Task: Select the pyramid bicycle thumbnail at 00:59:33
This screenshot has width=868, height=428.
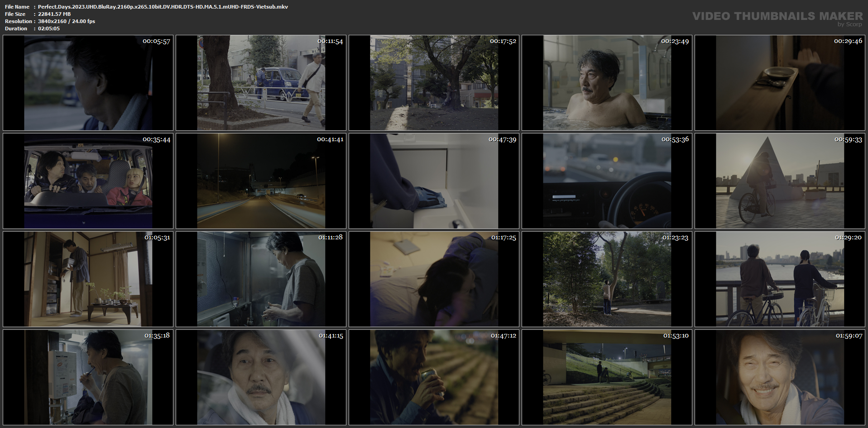Action: click(x=780, y=181)
